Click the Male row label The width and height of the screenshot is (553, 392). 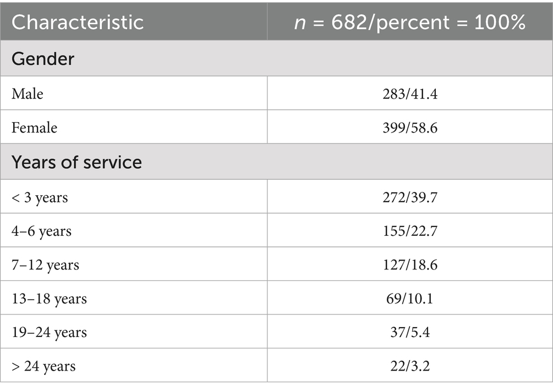click(x=28, y=93)
